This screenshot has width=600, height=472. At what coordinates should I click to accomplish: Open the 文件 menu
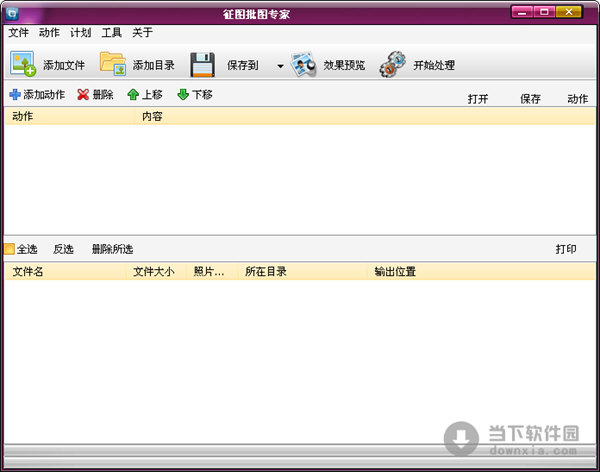20,32
